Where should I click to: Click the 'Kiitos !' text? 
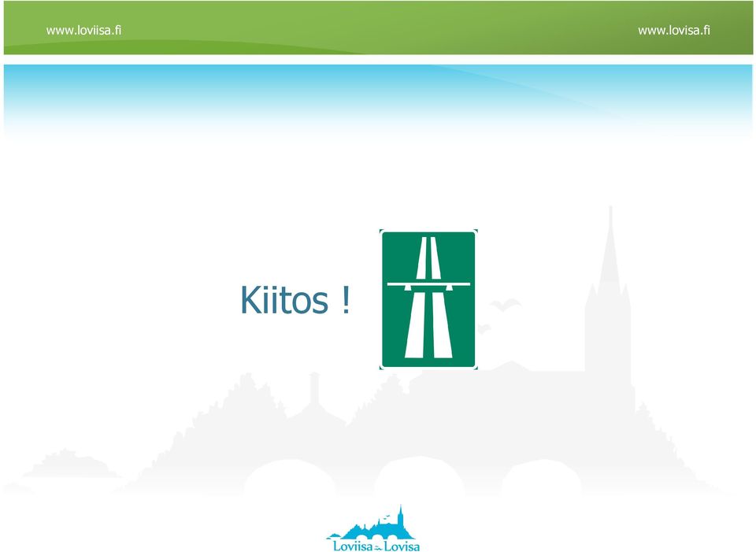pyautogui.click(x=295, y=300)
